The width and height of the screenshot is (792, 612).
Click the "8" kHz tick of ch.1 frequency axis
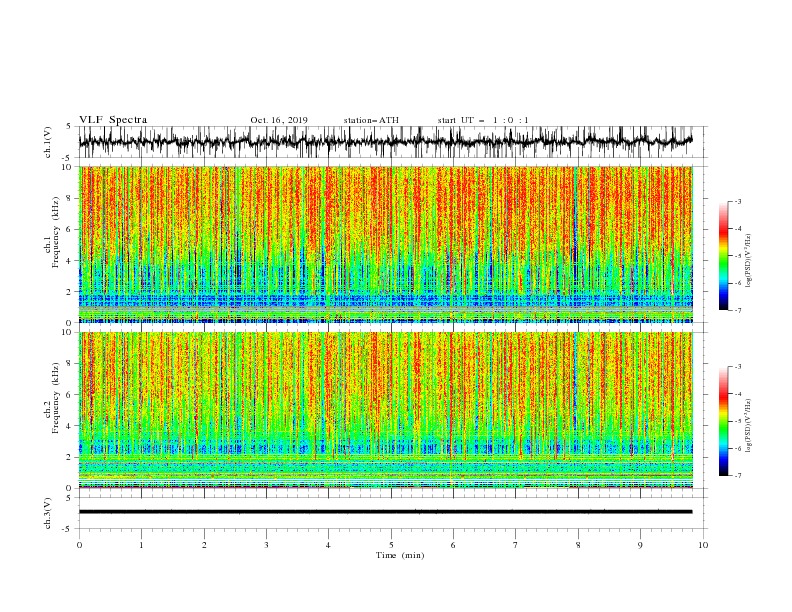[69, 198]
